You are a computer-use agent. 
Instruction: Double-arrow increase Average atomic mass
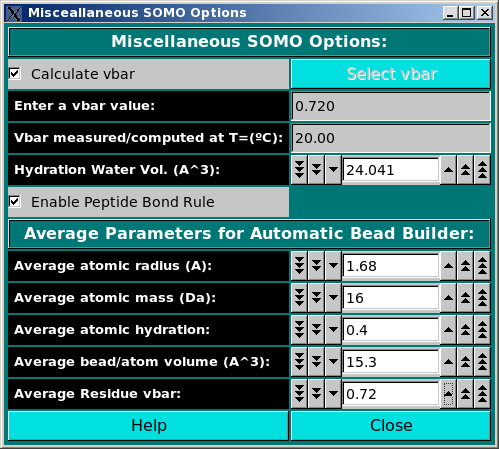465,298
